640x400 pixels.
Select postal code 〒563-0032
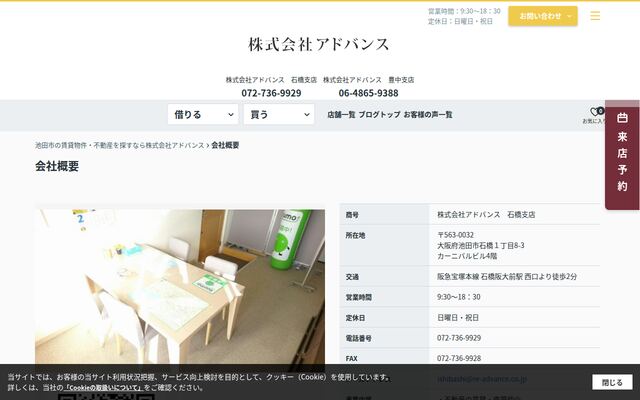tap(456, 235)
